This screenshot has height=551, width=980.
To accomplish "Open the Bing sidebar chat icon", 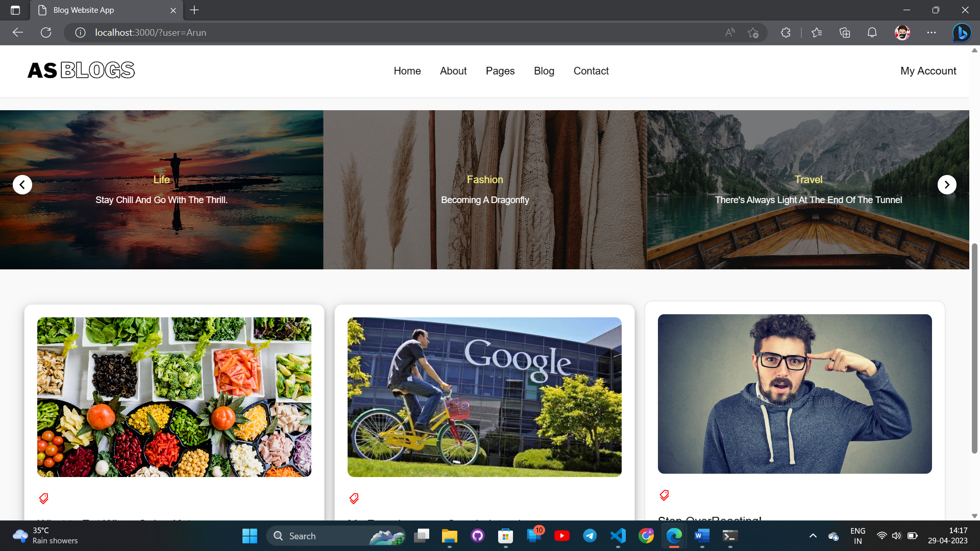I will coord(962,33).
